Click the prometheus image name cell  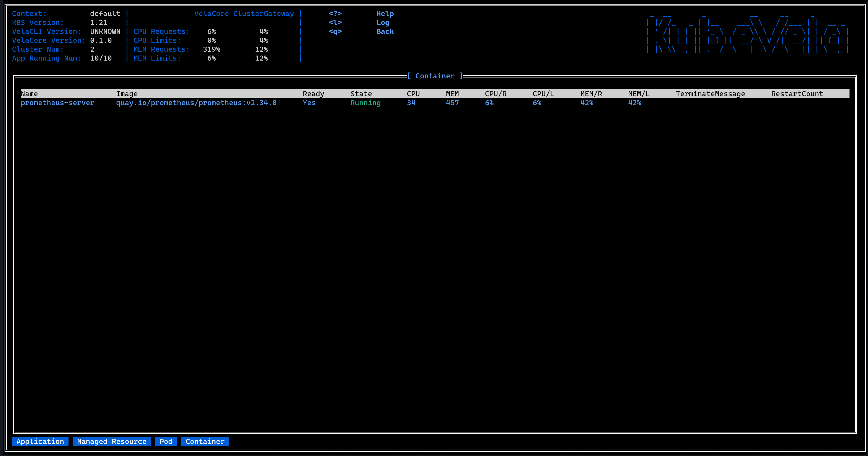(196, 103)
